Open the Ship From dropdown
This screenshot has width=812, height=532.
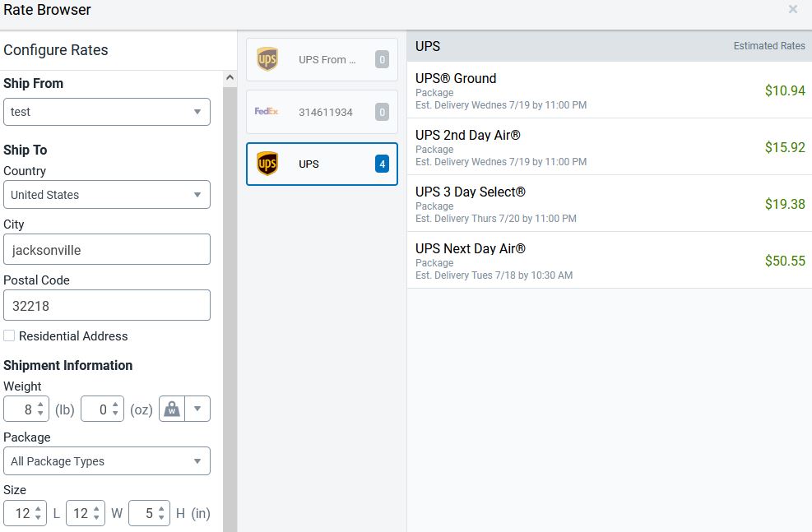tap(107, 112)
